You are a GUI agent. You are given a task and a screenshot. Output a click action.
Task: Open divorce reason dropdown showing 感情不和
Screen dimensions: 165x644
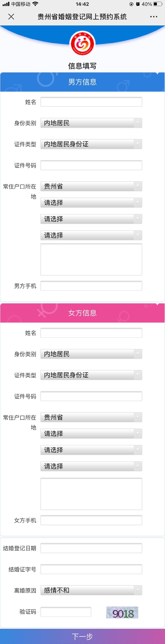coord(91,590)
